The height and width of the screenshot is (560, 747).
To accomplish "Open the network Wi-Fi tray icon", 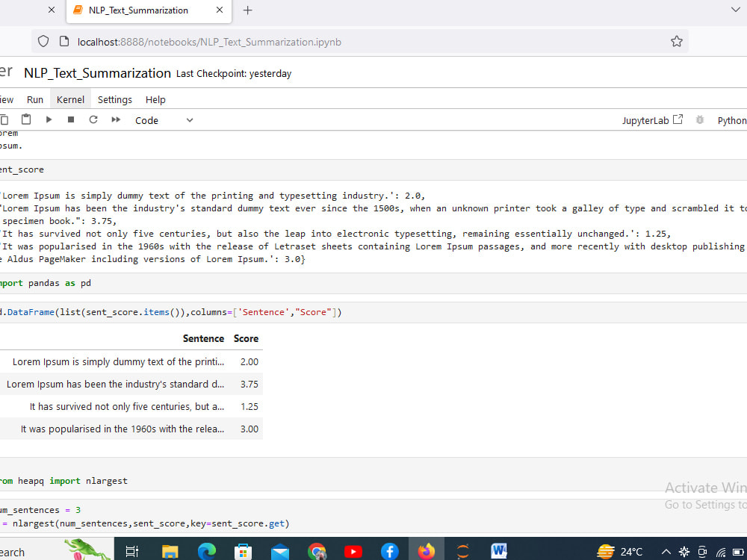I will coord(721,552).
